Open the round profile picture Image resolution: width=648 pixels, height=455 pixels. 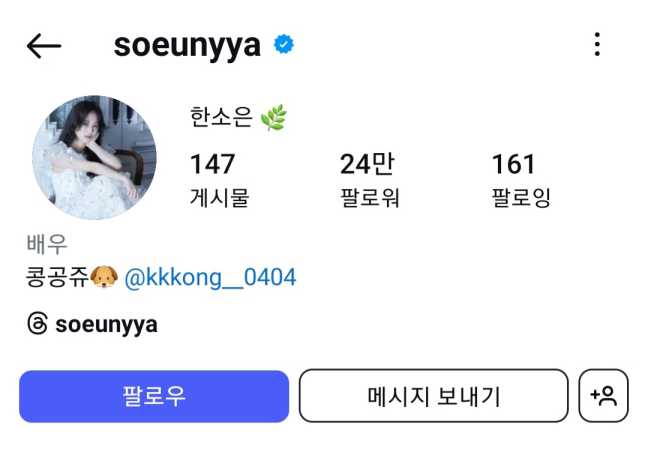(94, 157)
